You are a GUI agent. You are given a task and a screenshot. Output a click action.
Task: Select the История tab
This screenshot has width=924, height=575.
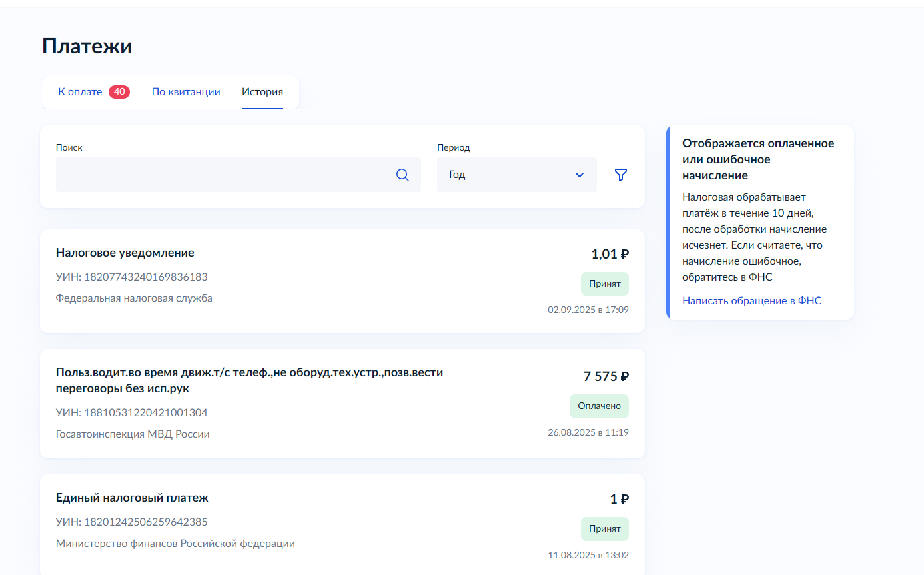point(262,92)
